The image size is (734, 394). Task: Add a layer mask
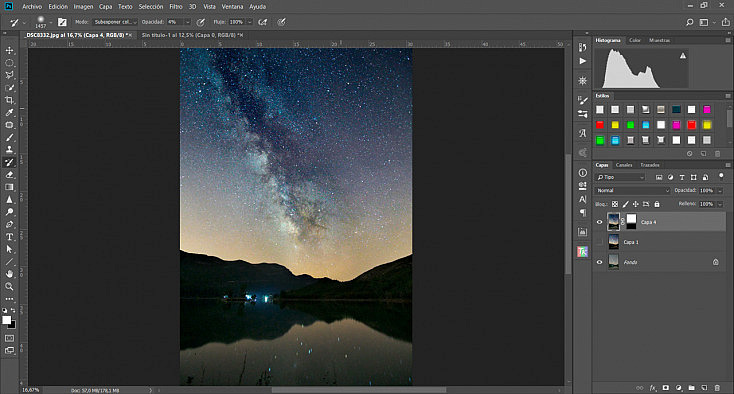(666, 388)
